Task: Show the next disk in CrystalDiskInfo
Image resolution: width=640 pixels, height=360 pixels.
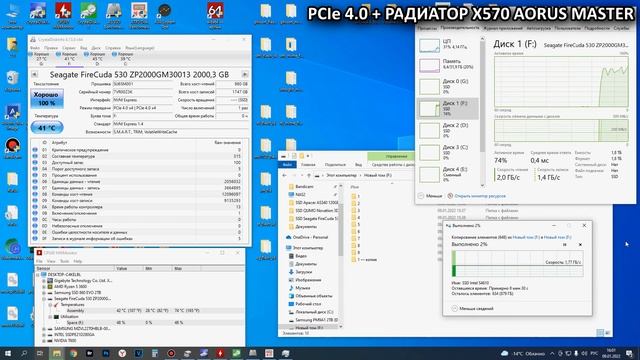Action: [244, 74]
